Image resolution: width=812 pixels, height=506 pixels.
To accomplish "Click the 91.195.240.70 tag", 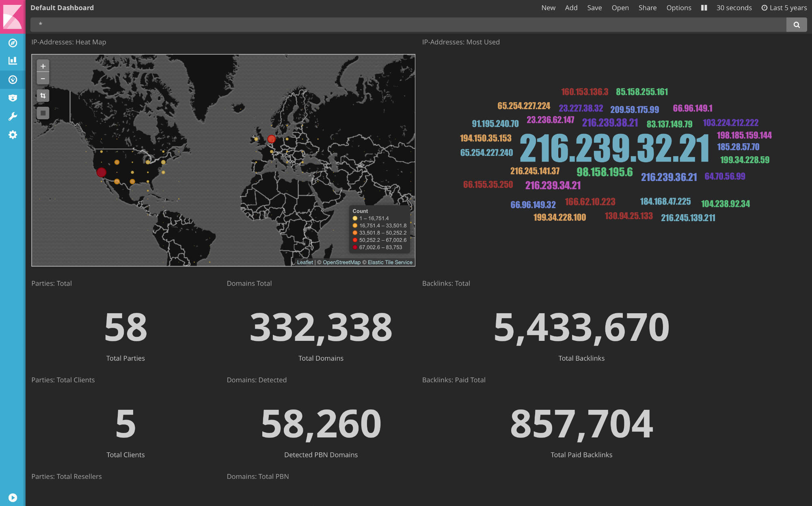I will (x=495, y=124).
